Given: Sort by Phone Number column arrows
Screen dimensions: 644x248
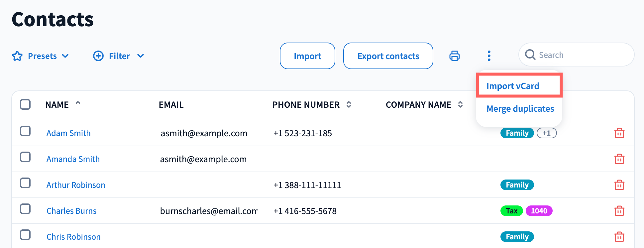Looking at the screenshot, I should (349, 104).
